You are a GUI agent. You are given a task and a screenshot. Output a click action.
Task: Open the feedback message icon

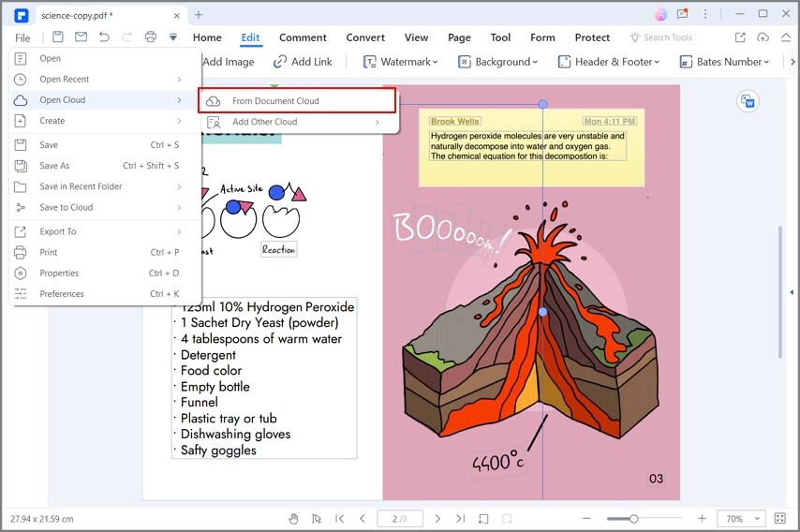click(x=682, y=14)
